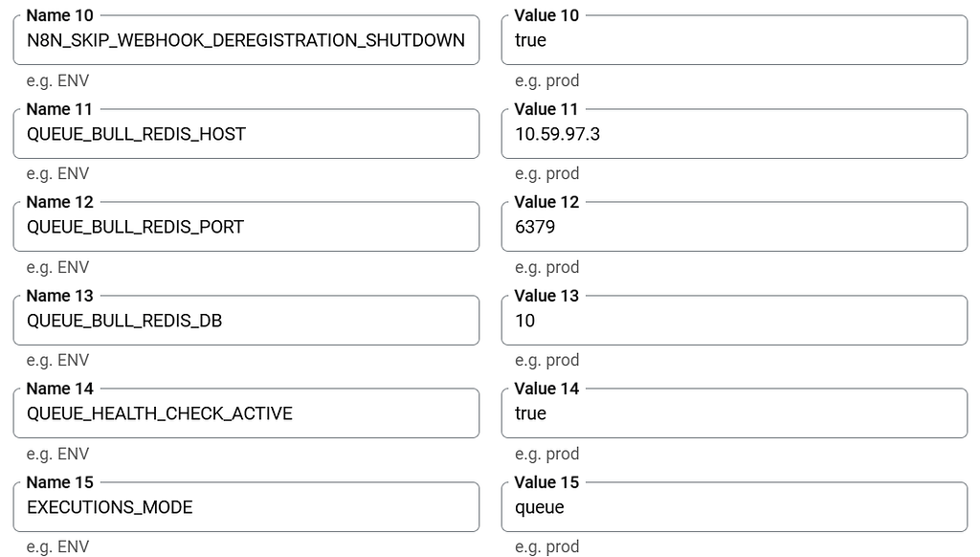The height and width of the screenshot is (557, 980).
Task: Click the e.g. prod hint under Value 15
Action: pyautogui.click(x=546, y=546)
